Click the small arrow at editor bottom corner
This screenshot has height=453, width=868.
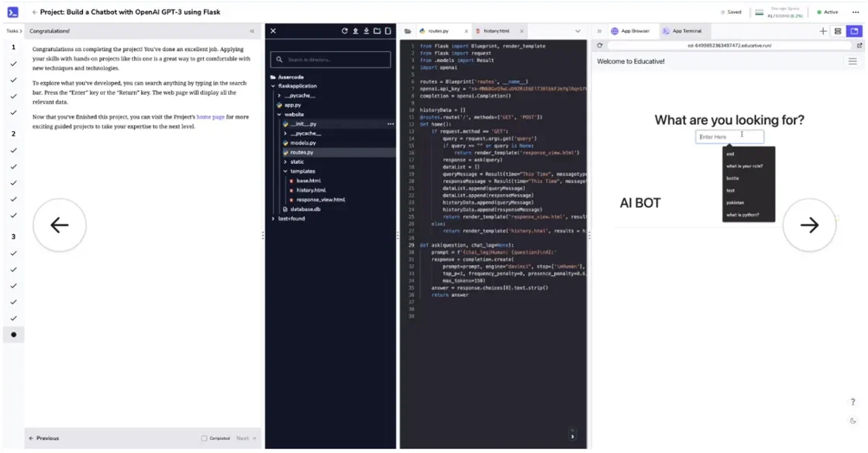coord(573,437)
